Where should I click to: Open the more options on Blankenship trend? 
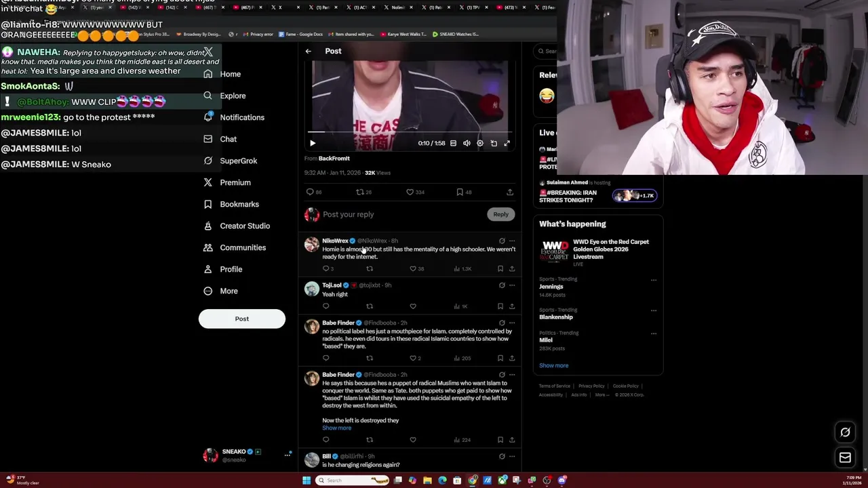pyautogui.click(x=654, y=310)
